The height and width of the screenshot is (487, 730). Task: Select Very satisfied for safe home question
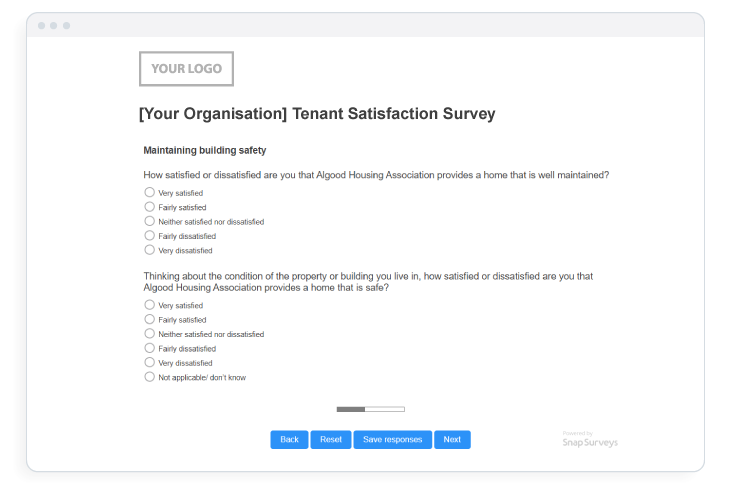(x=149, y=305)
